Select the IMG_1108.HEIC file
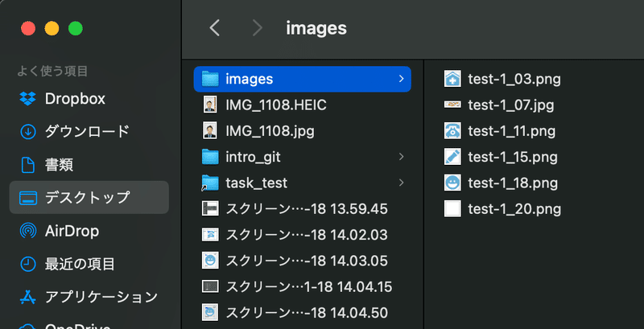This screenshot has height=329, width=644. coord(303,105)
